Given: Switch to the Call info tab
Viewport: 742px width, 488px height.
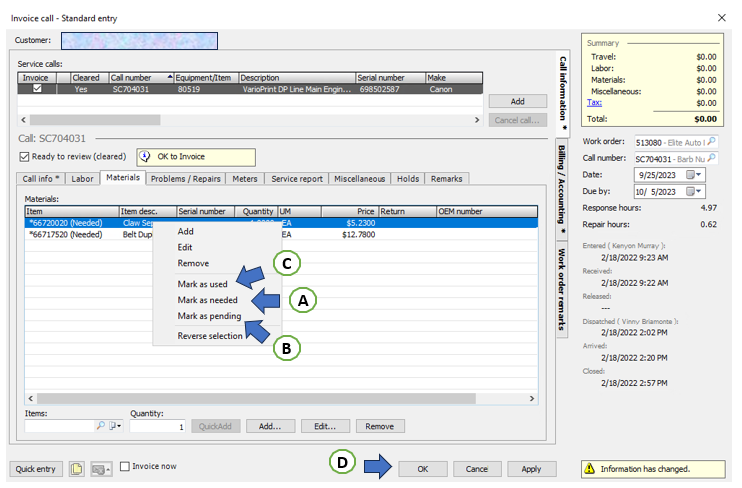Looking at the screenshot, I should point(41,179).
